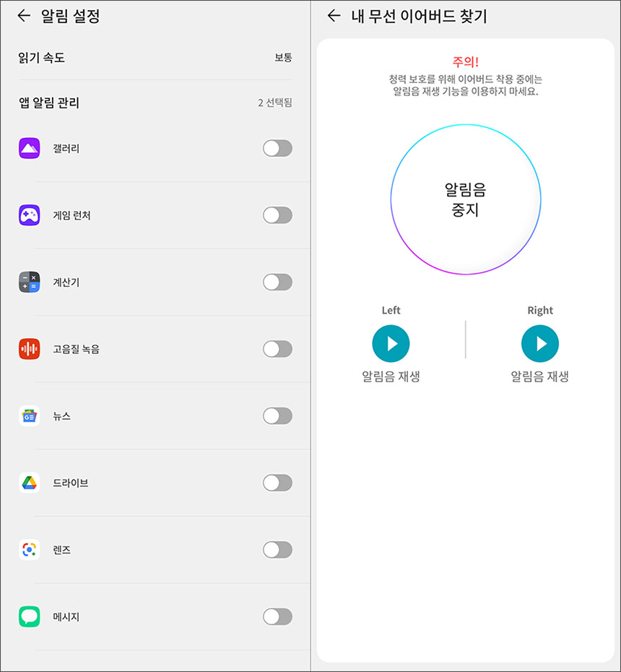
Task: Tap the 게임 런처 app icon
Action: tap(29, 215)
